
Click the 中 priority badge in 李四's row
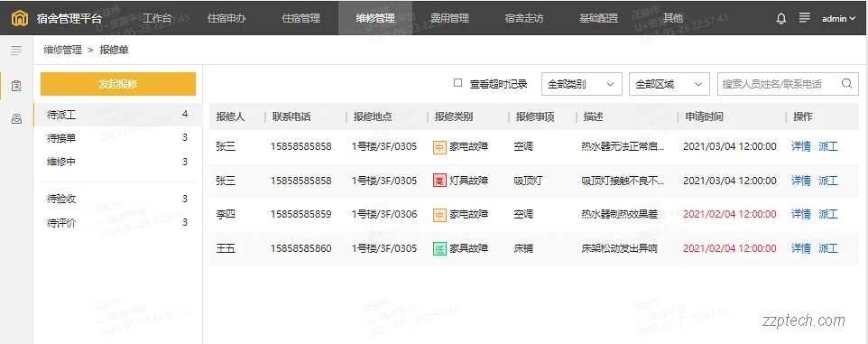click(439, 214)
